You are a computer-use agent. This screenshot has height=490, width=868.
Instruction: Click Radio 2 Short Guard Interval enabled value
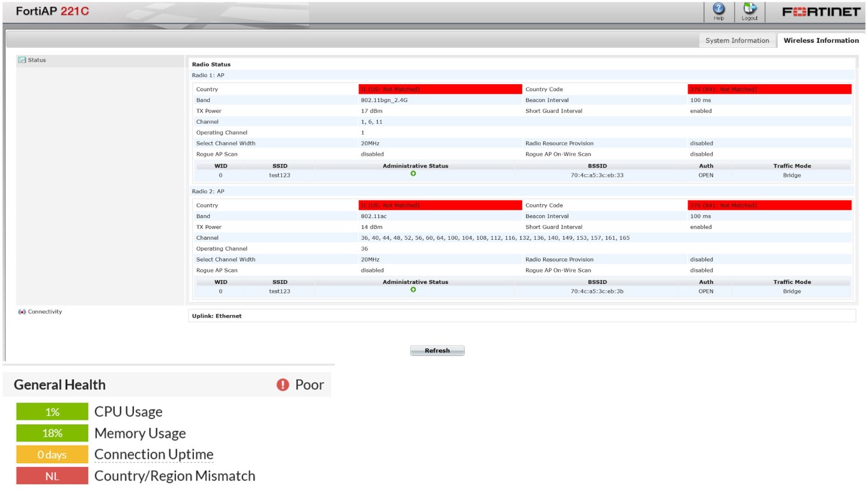pos(701,227)
